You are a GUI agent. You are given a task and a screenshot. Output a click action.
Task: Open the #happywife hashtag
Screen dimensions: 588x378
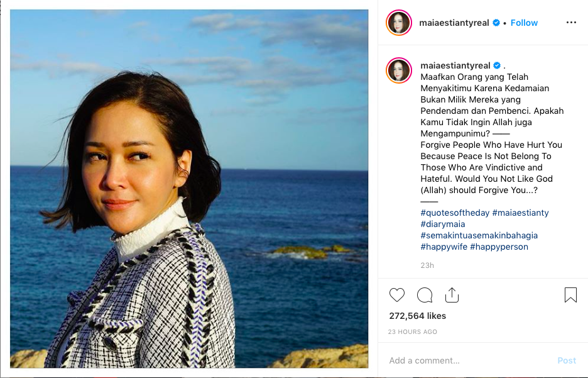444,247
